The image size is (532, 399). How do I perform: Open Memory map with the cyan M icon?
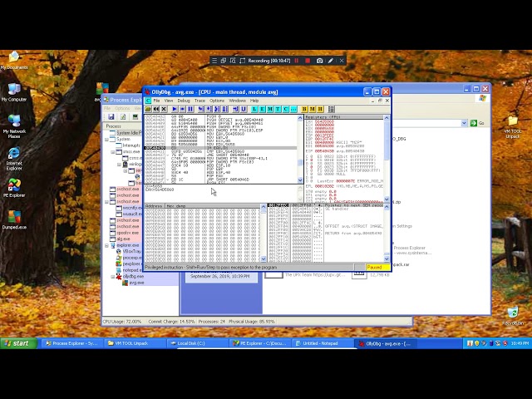270,109
